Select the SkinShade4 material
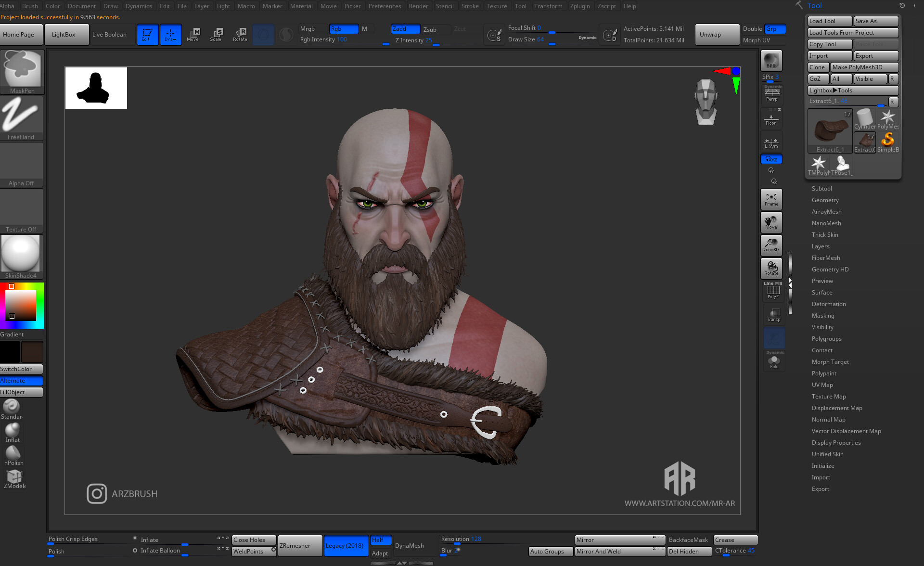This screenshot has width=924, height=566. coord(21,253)
